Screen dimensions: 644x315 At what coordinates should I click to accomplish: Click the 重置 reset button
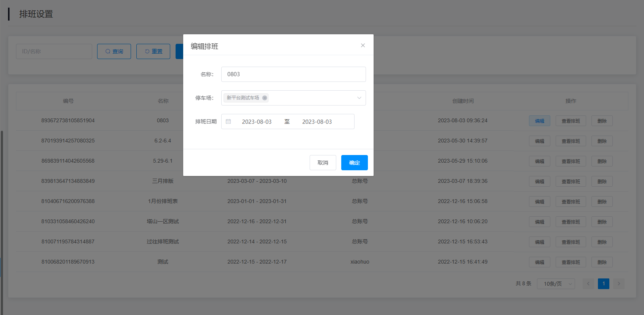[x=153, y=51]
